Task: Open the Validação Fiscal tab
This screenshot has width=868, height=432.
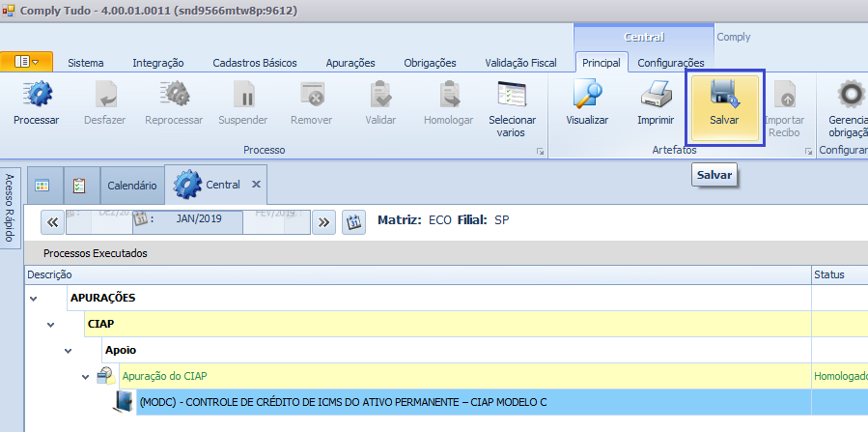Action: click(521, 63)
